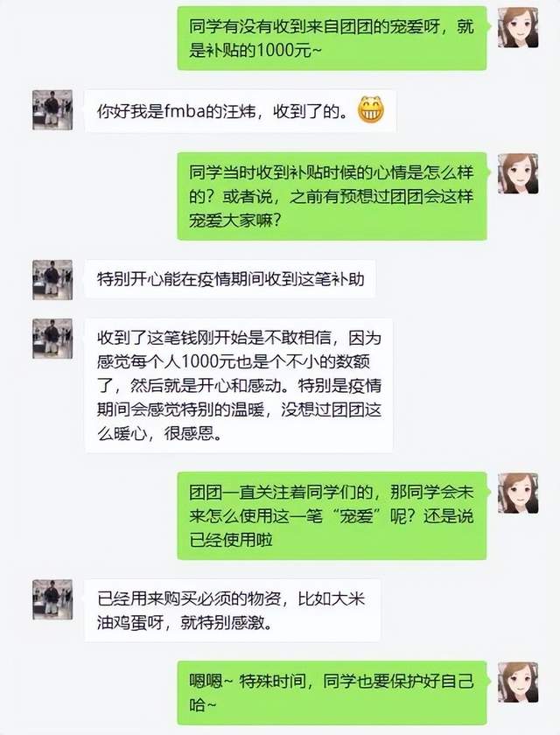Click the text 就特别感激 in white bubble
560x735 pixels.
pos(222,623)
